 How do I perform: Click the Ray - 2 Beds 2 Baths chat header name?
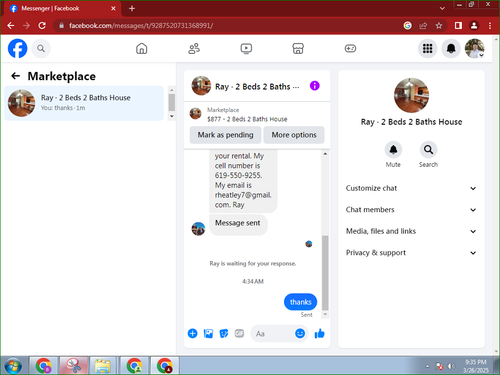(x=257, y=87)
